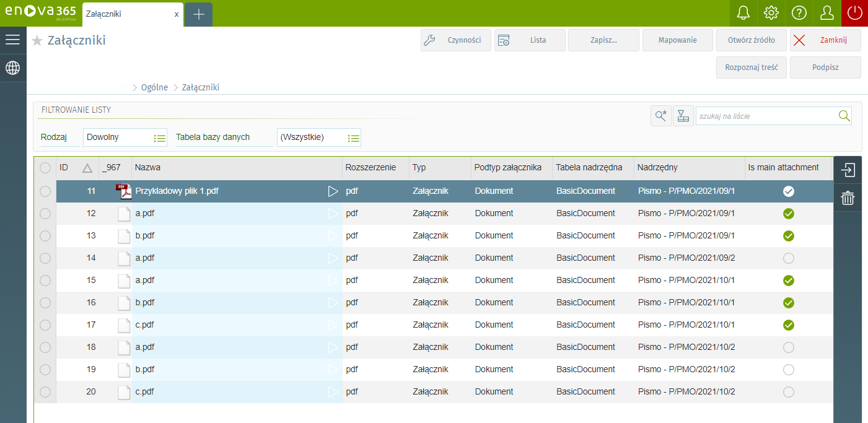Screen dimensions: 868x423
Task: Click the Czynności button
Action: 456,40
